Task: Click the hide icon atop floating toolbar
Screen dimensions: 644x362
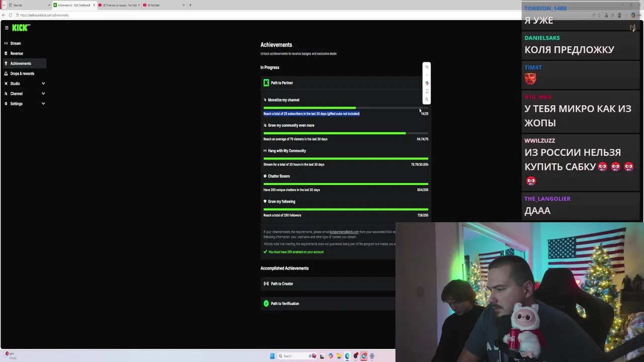Action: point(427,67)
